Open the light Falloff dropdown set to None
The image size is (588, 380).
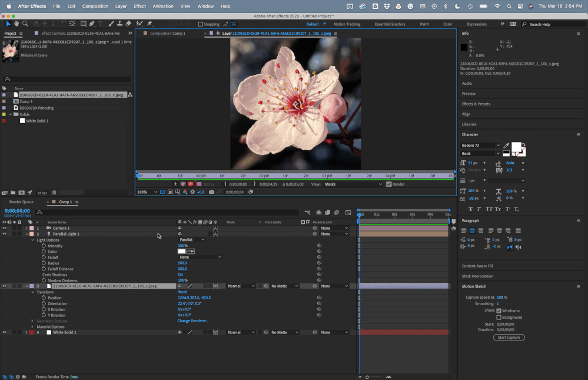point(200,257)
